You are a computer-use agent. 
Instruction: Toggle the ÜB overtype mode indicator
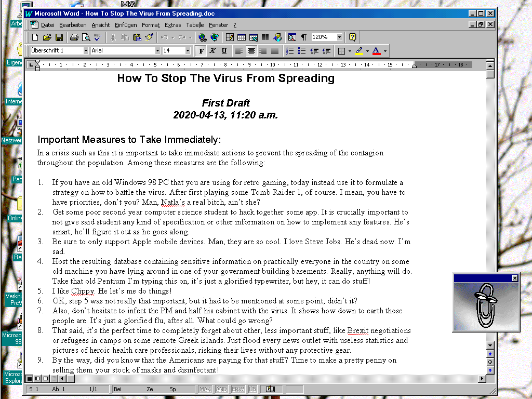click(x=252, y=389)
